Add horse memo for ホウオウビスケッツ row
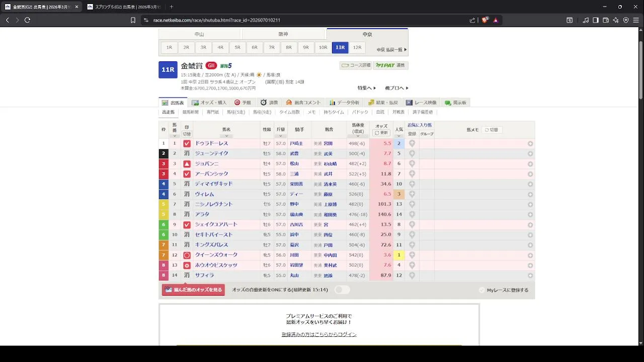Viewport: 644px width, 362px height. 530,265
